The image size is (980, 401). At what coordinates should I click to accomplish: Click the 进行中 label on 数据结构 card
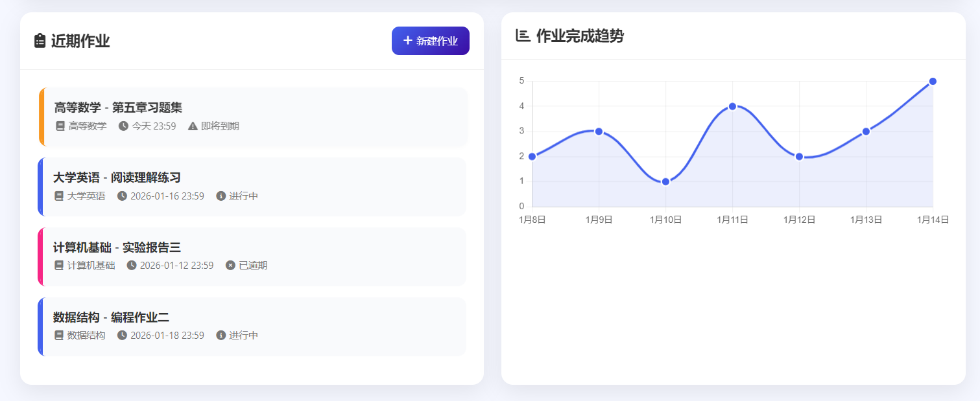click(x=243, y=335)
